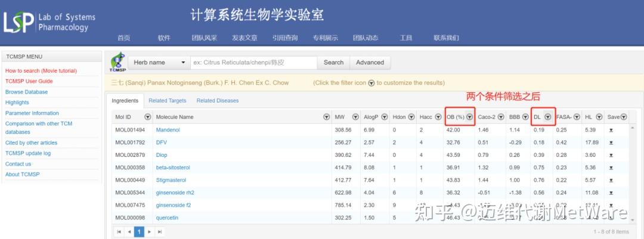Screen dimensions: 644x239
Task: Switch to the Related Diseases tab
Action: [217, 101]
